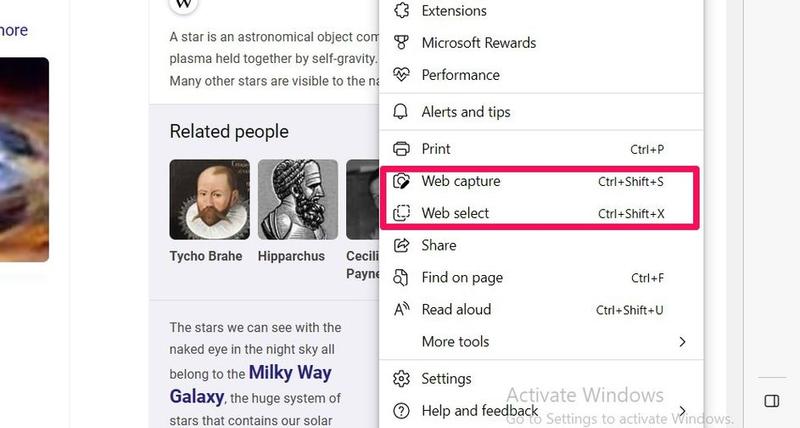Choose Help and feedback from menu

coord(480,411)
